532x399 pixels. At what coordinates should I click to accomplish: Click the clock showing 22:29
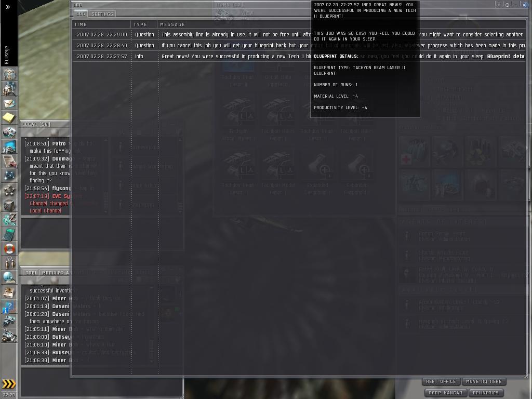(9, 395)
